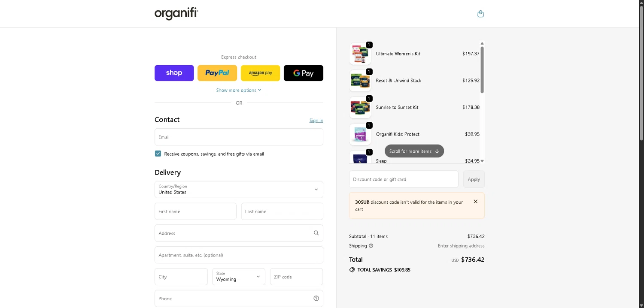Click the Address field

click(x=239, y=233)
